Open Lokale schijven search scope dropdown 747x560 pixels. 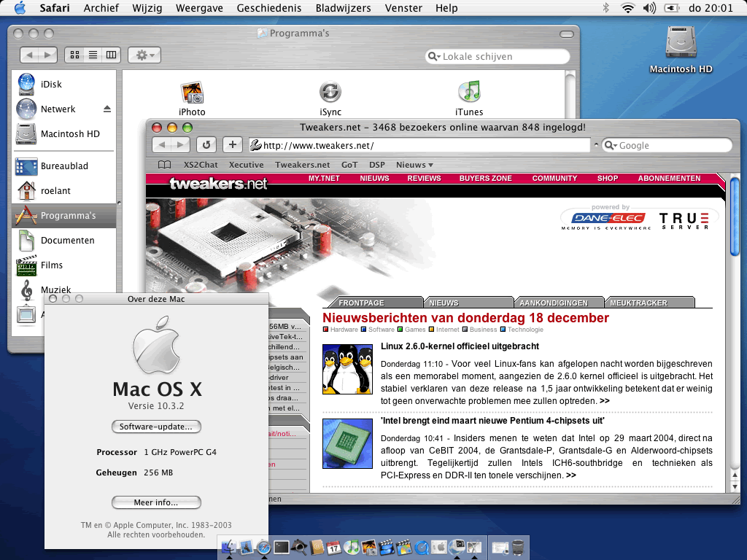click(434, 56)
